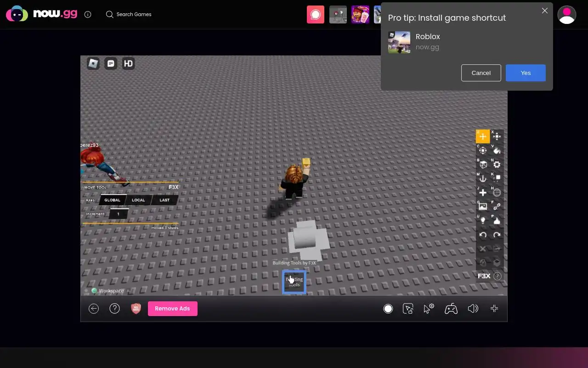This screenshot has height=368, width=588.
Task: Select the F3X Surface cube tool
Action: pyautogui.click(x=483, y=165)
